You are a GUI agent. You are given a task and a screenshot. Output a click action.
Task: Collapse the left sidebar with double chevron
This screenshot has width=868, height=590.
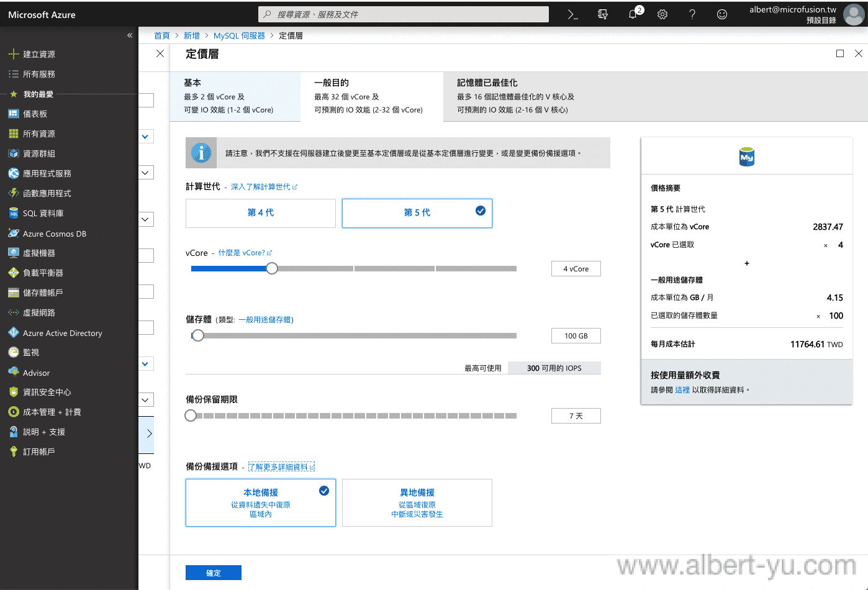point(130,35)
